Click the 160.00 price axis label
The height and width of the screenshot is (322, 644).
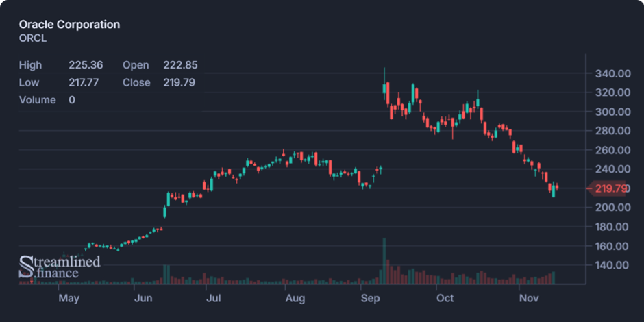[x=612, y=246]
